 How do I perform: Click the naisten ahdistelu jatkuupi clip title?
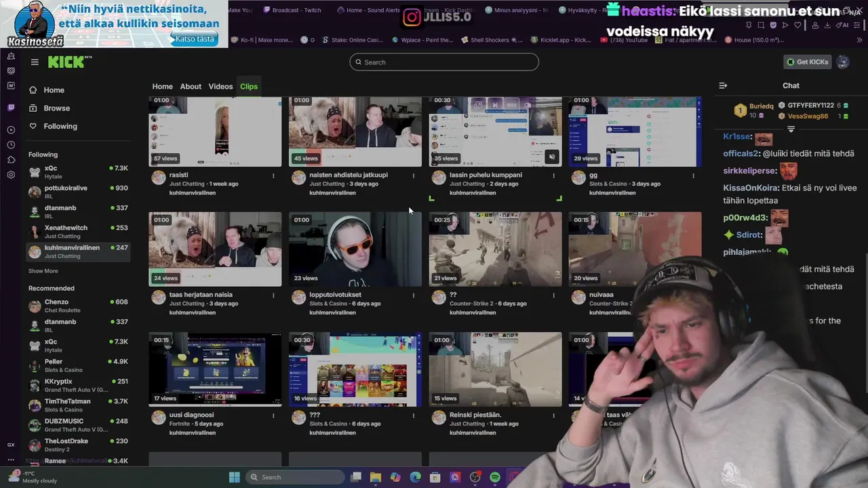349,175
